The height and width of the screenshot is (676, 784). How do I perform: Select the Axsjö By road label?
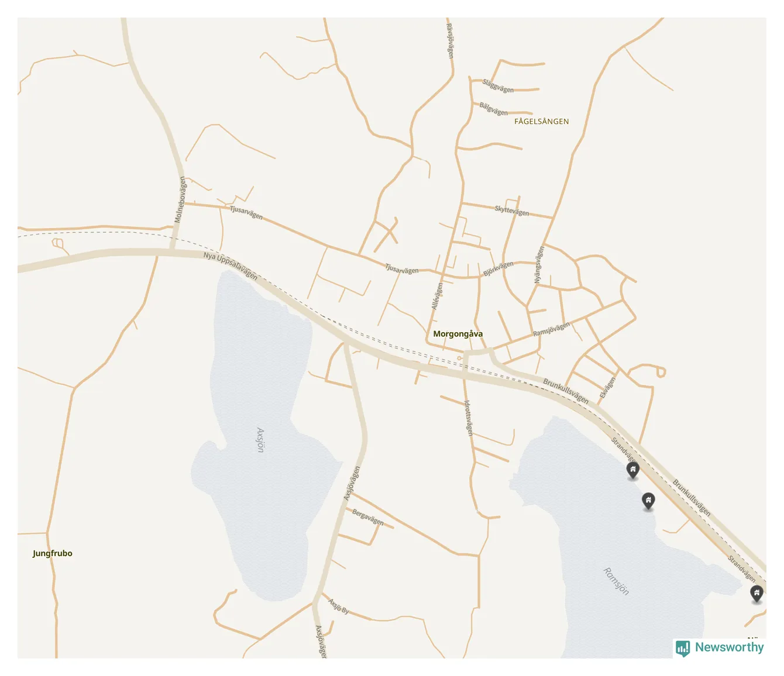point(338,606)
